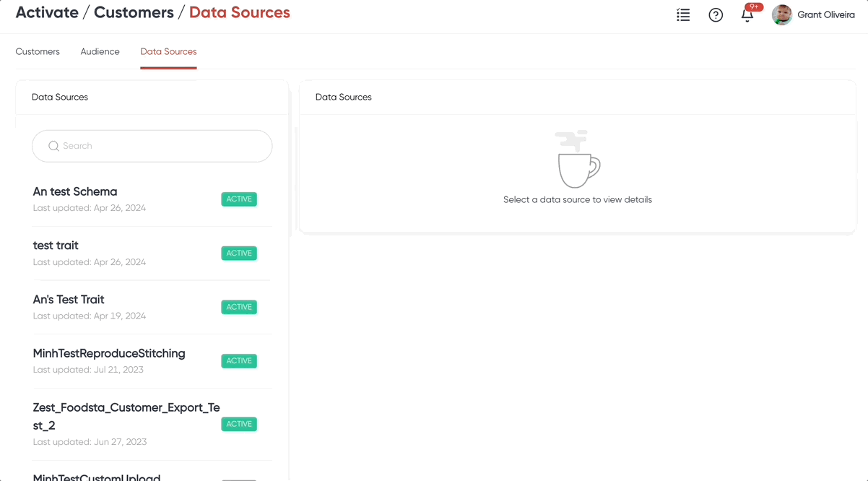Click Grant Oliveira's profile avatar
This screenshot has width=868, height=481.
[782, 14]
